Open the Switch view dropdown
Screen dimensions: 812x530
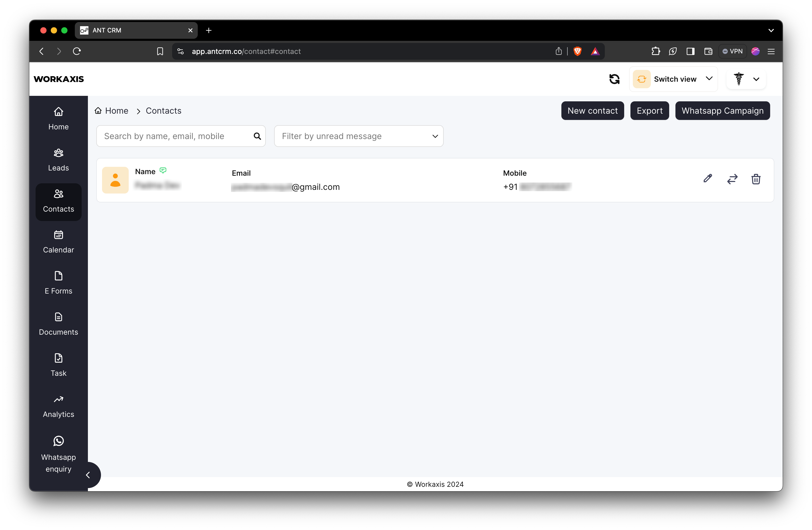point(673,79)
